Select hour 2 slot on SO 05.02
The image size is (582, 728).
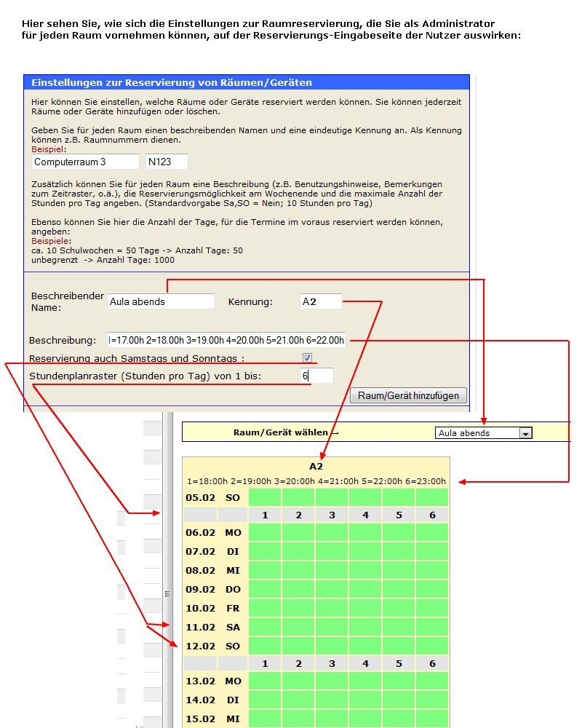click(298, 497)
